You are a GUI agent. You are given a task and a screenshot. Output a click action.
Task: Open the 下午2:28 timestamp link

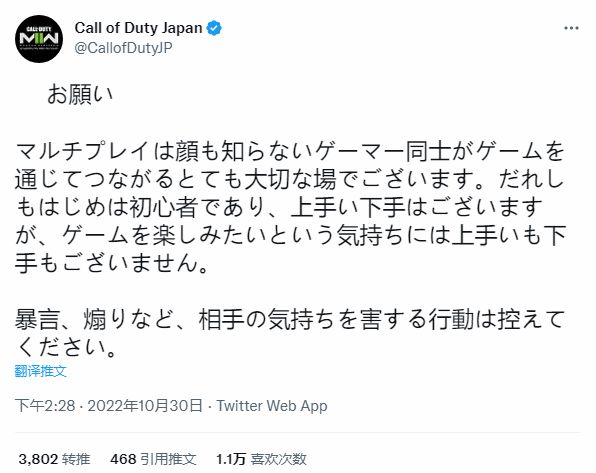coord(45,406)
